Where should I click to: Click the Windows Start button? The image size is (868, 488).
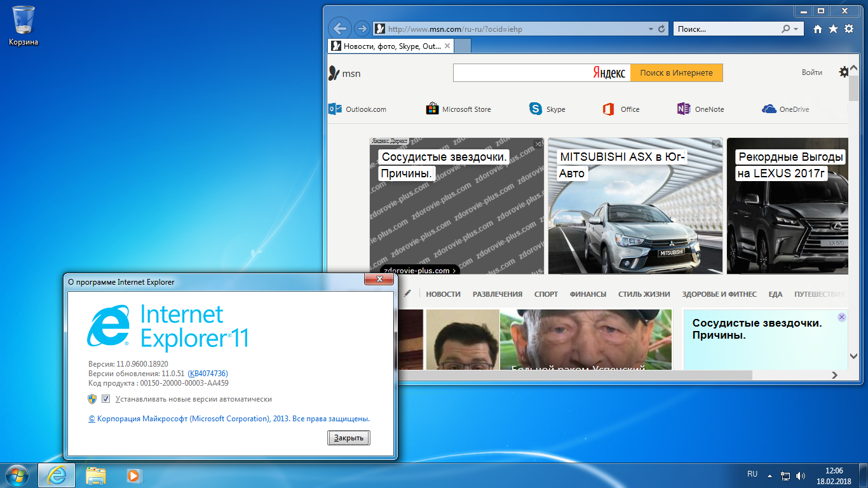coord(17,475)
